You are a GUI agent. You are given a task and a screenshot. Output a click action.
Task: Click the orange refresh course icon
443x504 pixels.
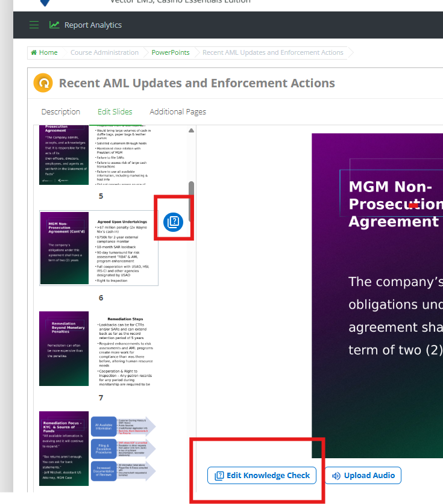click(x=43, y=83)
